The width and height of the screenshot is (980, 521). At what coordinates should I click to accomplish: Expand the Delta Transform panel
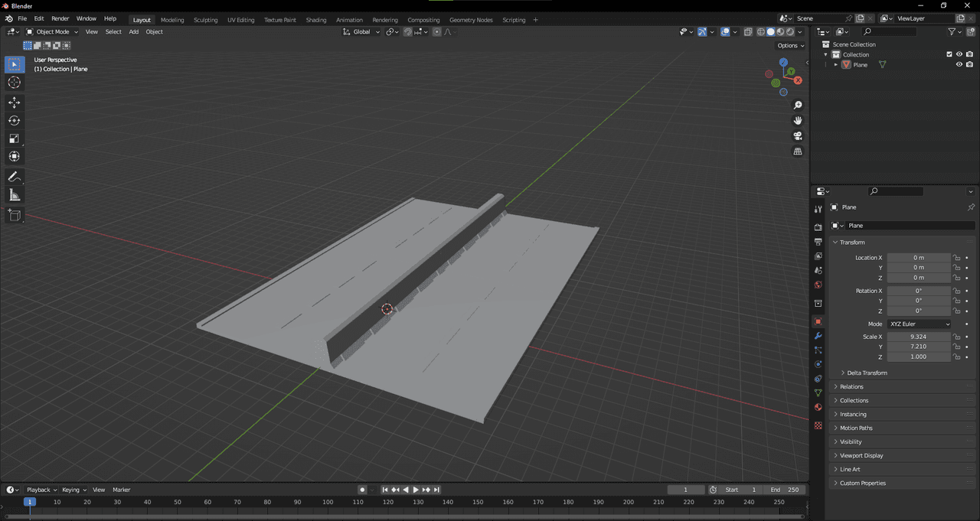(867, 373)
